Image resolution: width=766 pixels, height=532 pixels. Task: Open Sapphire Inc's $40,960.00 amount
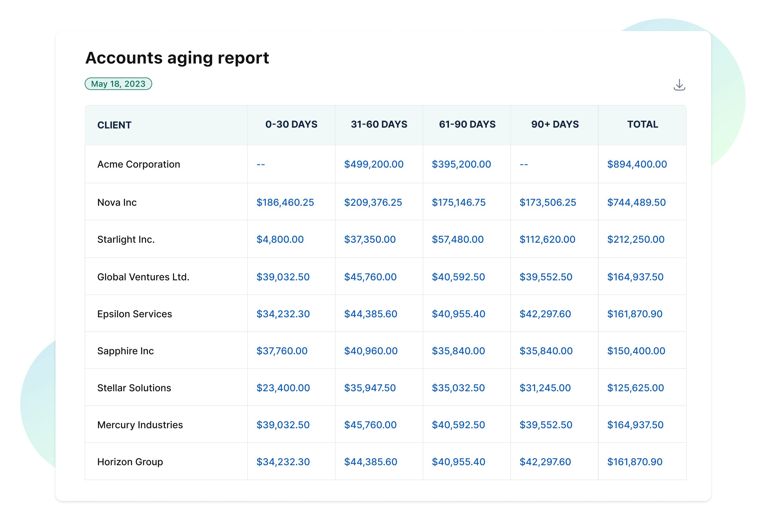pyautogui.click(x=371, y=351)
